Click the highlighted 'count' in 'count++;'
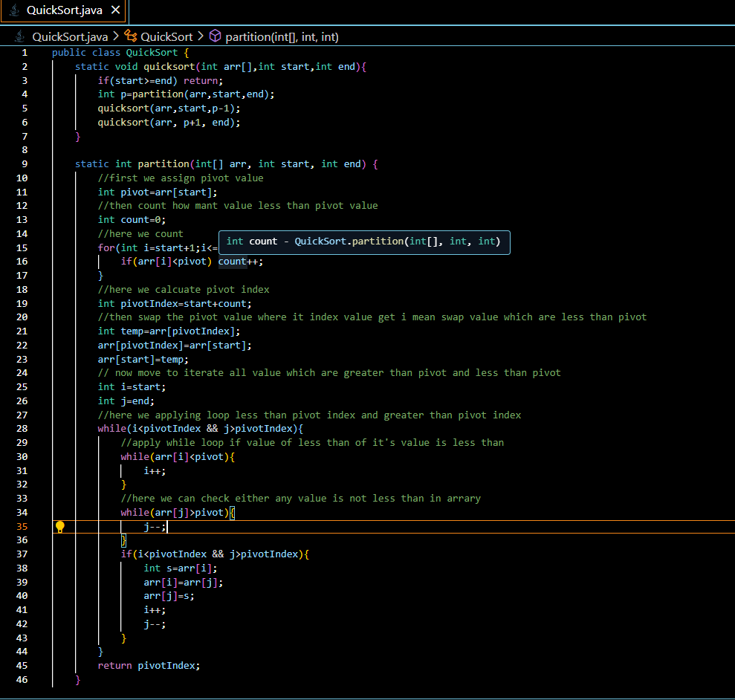 click(232, 262)
